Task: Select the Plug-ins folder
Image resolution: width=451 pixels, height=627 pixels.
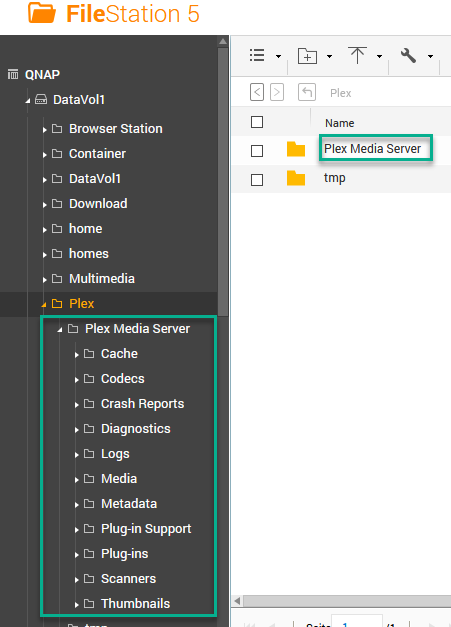Action: pos(124,554)
